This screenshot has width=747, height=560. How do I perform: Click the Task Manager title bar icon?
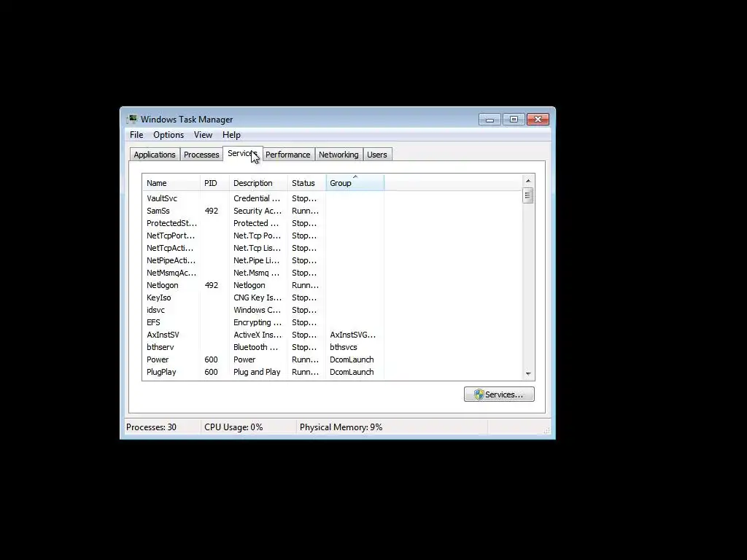(132, 119)
